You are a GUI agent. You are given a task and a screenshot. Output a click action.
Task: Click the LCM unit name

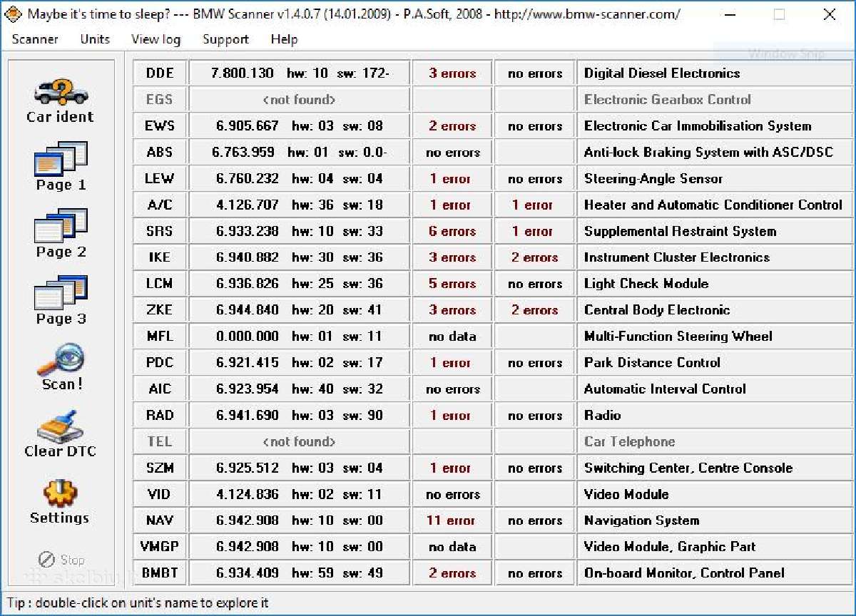click(160, 284)
